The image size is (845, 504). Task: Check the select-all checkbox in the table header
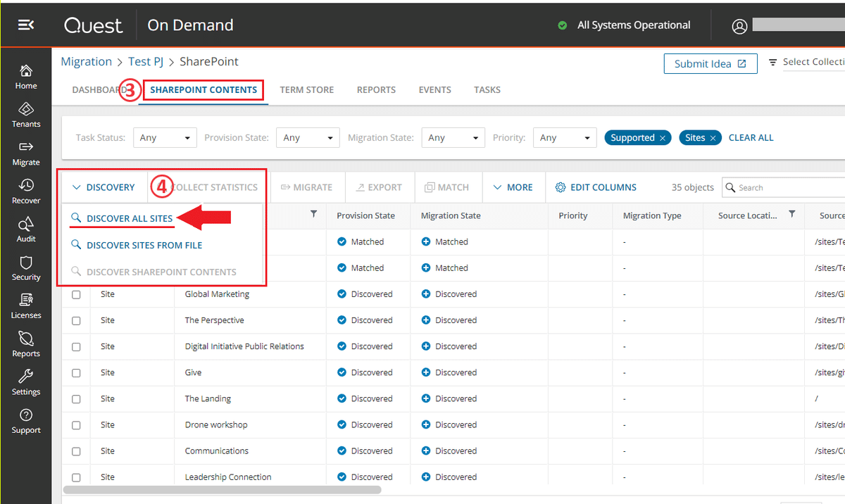click(76, 215)
